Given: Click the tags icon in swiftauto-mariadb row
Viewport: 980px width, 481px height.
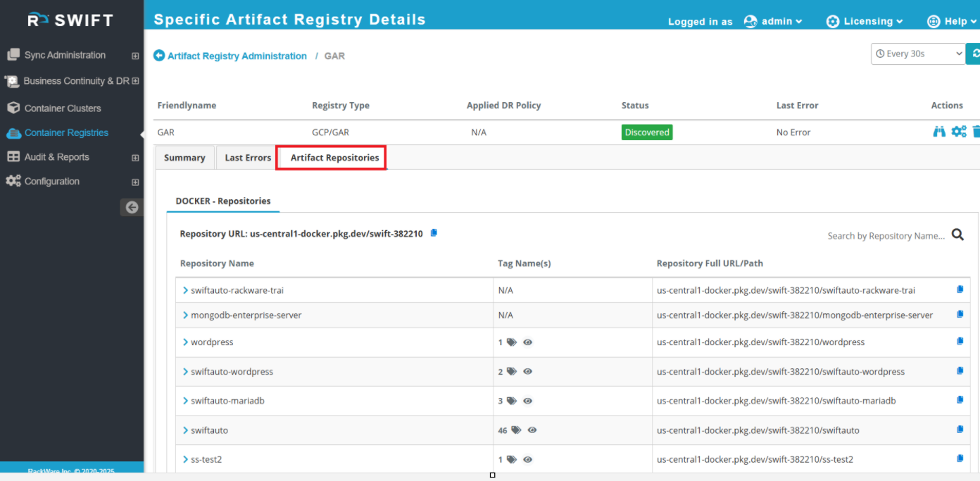Looking at the screenshot, I should [x=511, y=401].
